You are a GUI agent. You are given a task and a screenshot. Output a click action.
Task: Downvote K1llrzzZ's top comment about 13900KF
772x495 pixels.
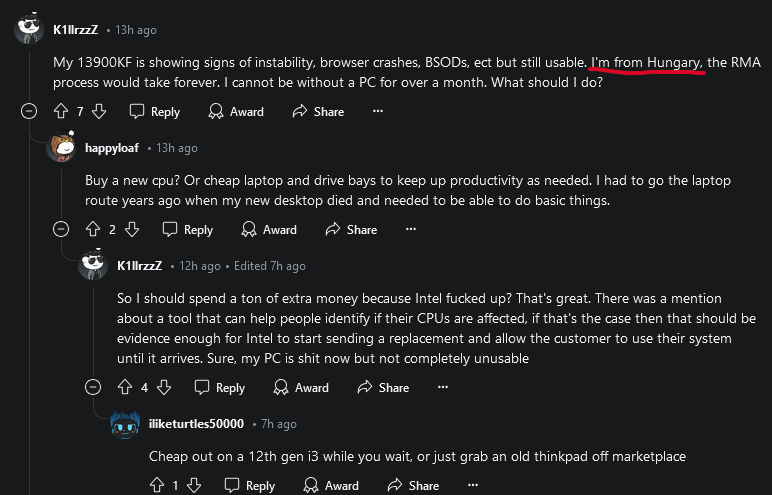pos(99,111)
